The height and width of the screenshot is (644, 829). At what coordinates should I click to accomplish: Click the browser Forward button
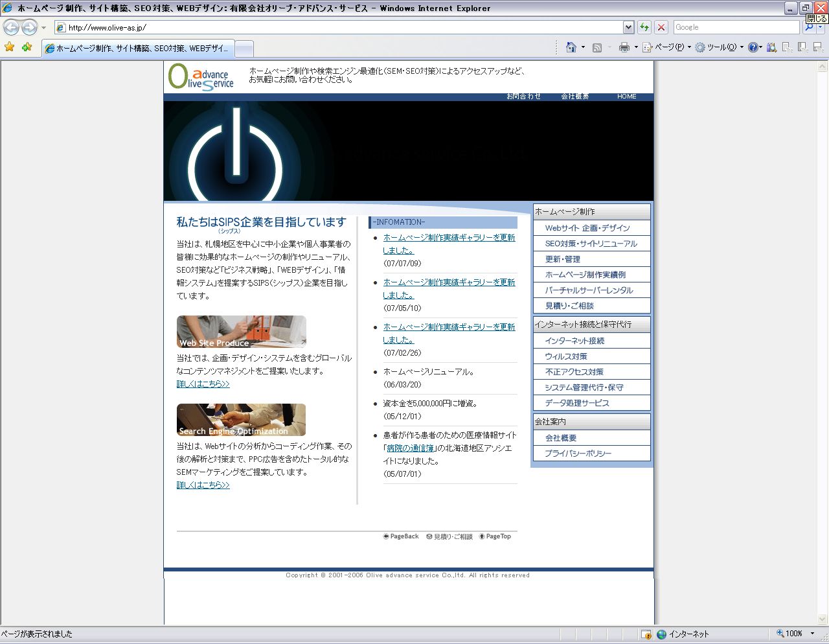30,27
